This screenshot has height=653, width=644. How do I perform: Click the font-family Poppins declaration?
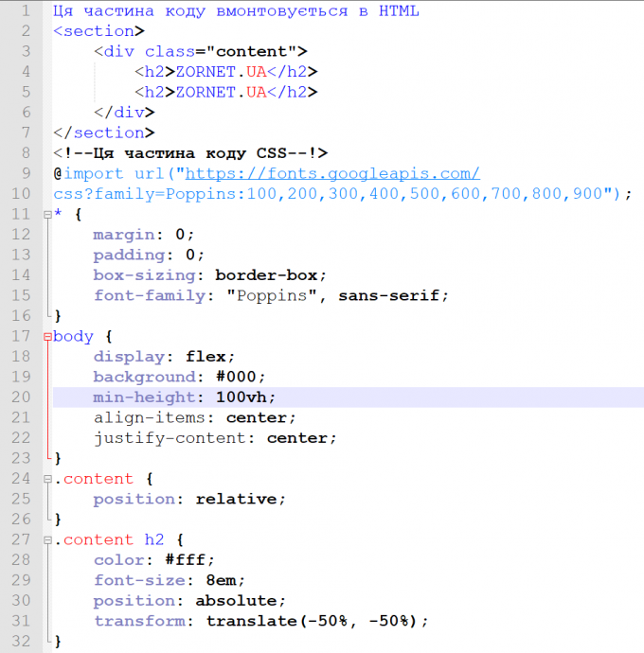[271, 295]
